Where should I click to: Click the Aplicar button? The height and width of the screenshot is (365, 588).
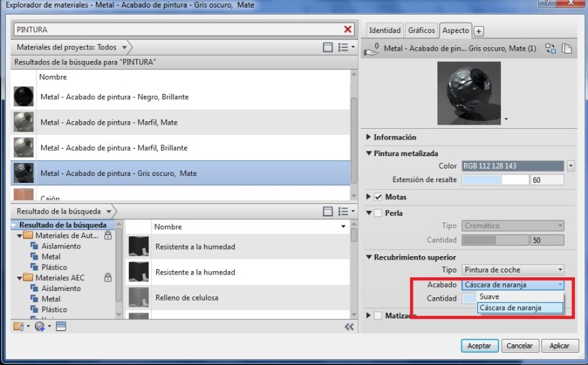[560, 346]
